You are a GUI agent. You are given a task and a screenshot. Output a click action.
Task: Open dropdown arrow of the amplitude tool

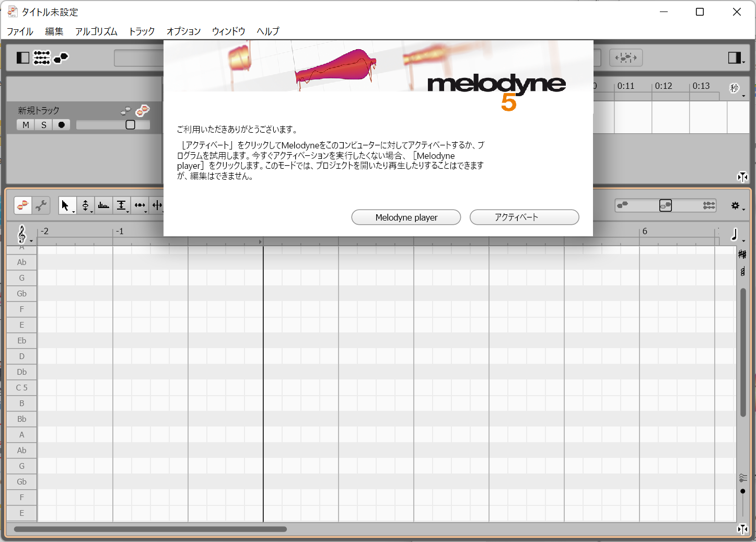click(x=128, y=212)
